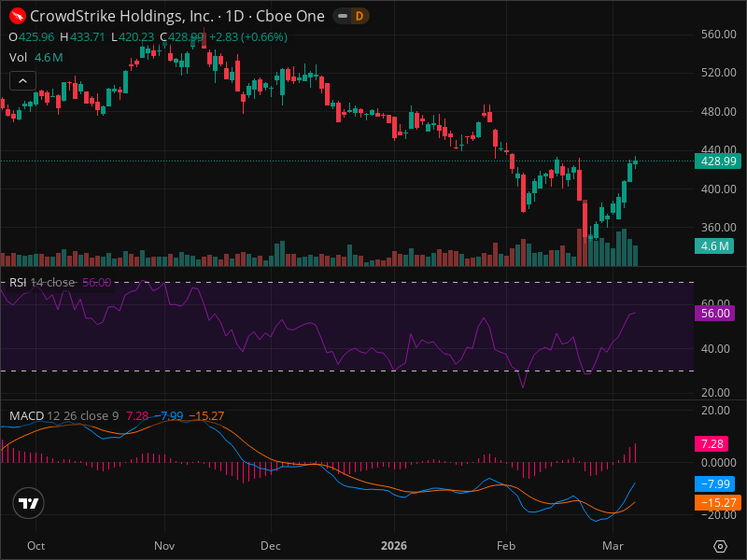This screenshot has height=560, width=747.
Task: Click the CrowdStrike red logo icon
Action: [x=18, y=16]
